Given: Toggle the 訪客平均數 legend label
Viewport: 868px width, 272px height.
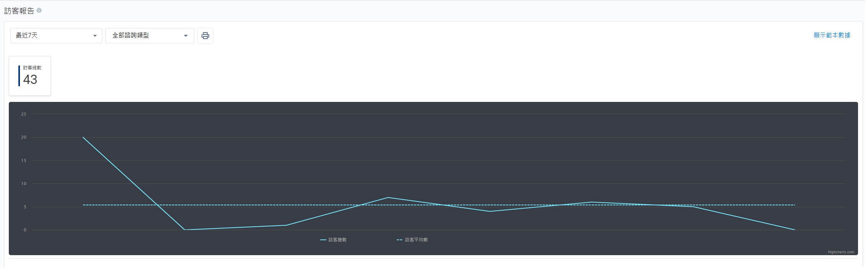Looking at the screenshot, I should [x=416, y=240].
